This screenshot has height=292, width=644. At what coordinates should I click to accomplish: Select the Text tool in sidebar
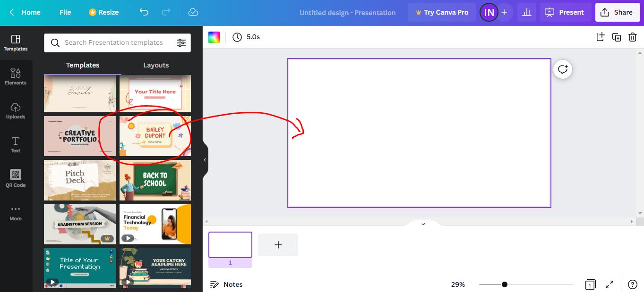tap(16, 144)
